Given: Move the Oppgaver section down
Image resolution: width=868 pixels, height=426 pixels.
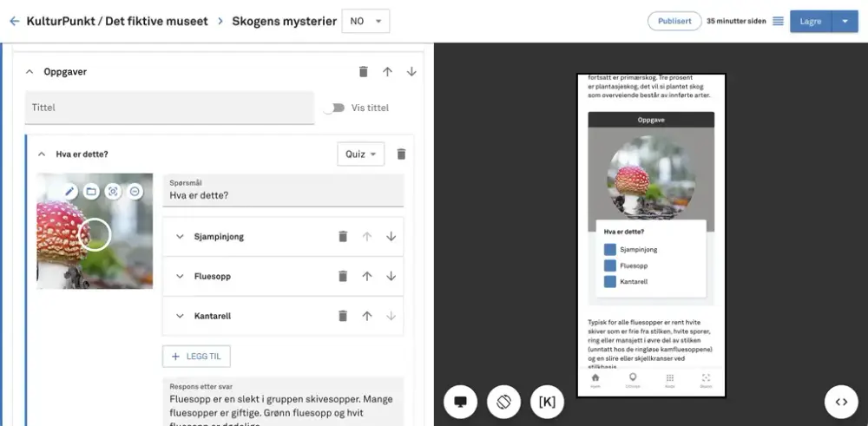Looking at the screenshot, I should [411, 72].
